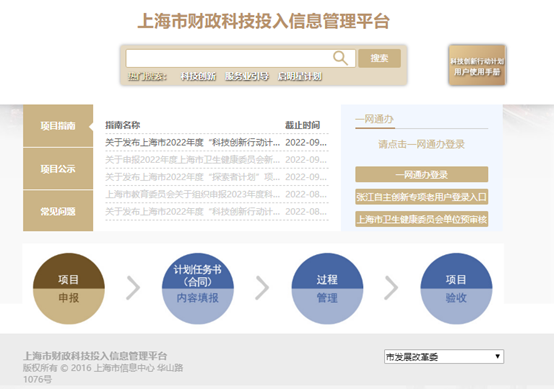
Task: Click the 一网通办登录 button
Action: click(x=422, y=175)
